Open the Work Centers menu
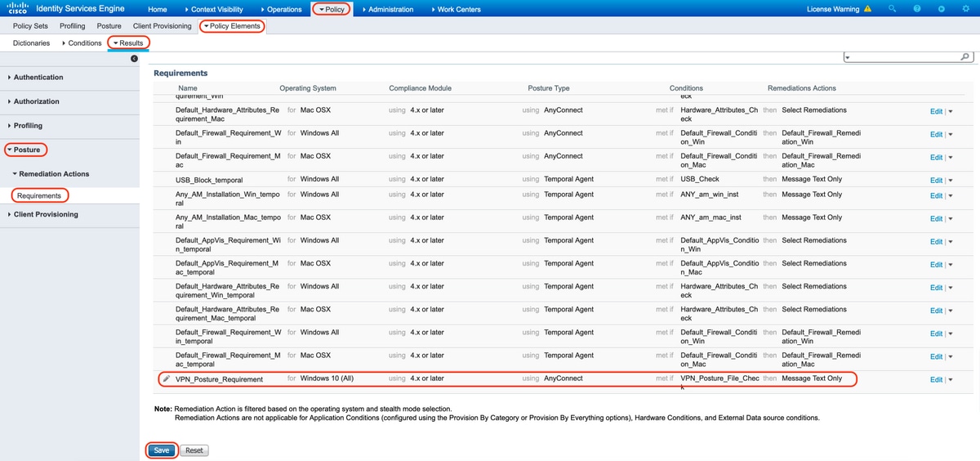This screenshot has height=461, width=980. (456, 9)
